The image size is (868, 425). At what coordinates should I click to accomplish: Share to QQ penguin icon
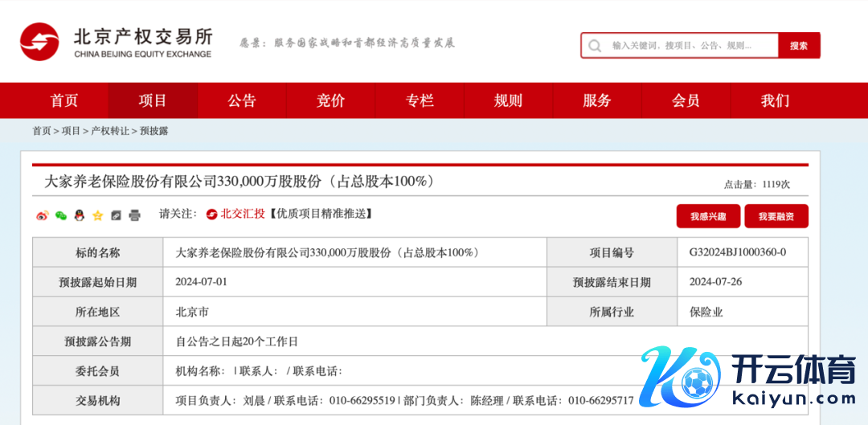pos(80,215)
